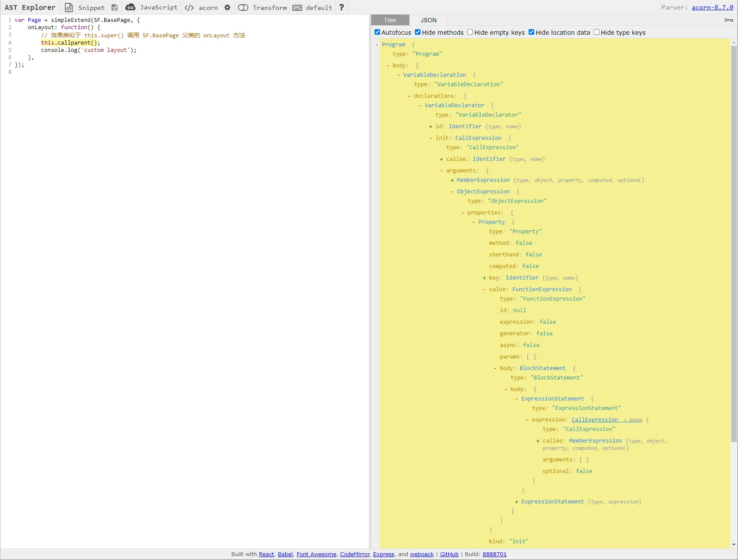This screenshot has width=738, height=560.
Task: Click line number 1 in editor gutter
Action: [9, 20]
